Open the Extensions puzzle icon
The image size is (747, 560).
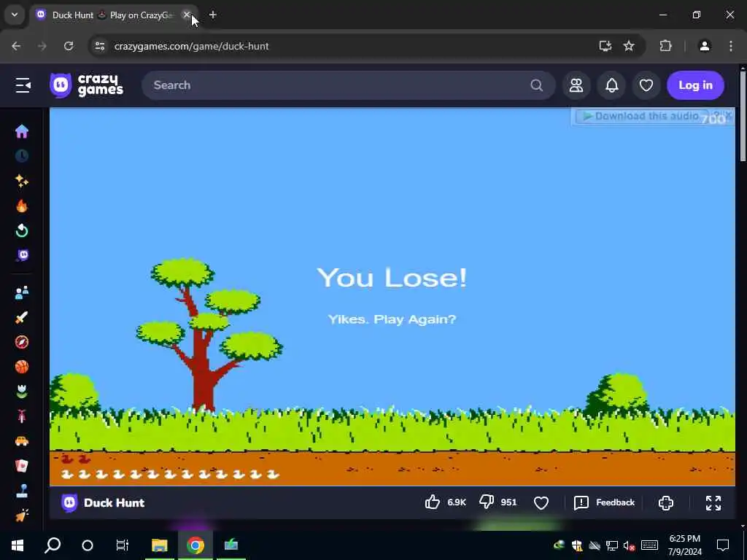pos(665,46)
